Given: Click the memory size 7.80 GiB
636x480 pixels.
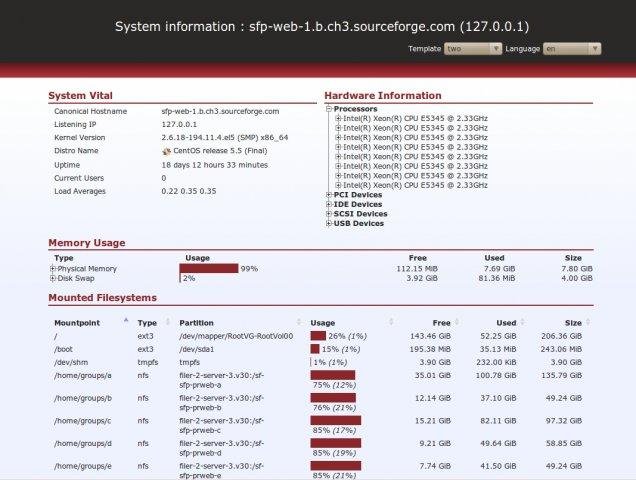Looking at the screenshot, I should click(x=577, y=269).
